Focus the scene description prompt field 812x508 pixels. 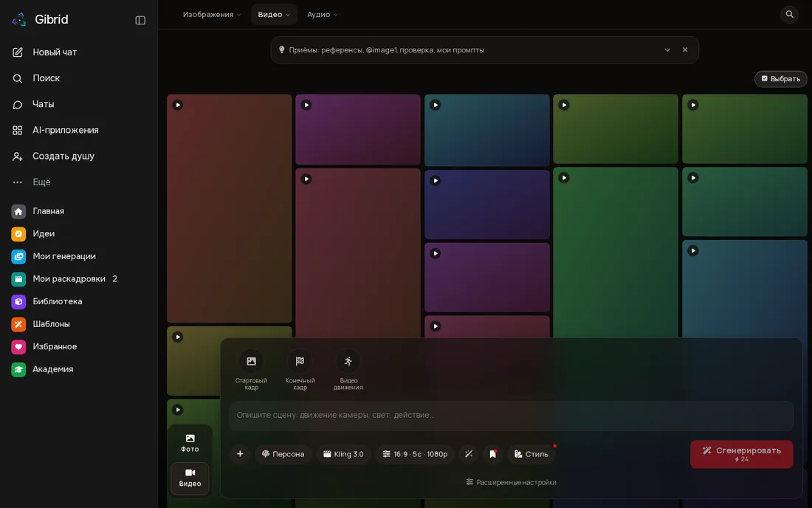click(x=511, y=415)
